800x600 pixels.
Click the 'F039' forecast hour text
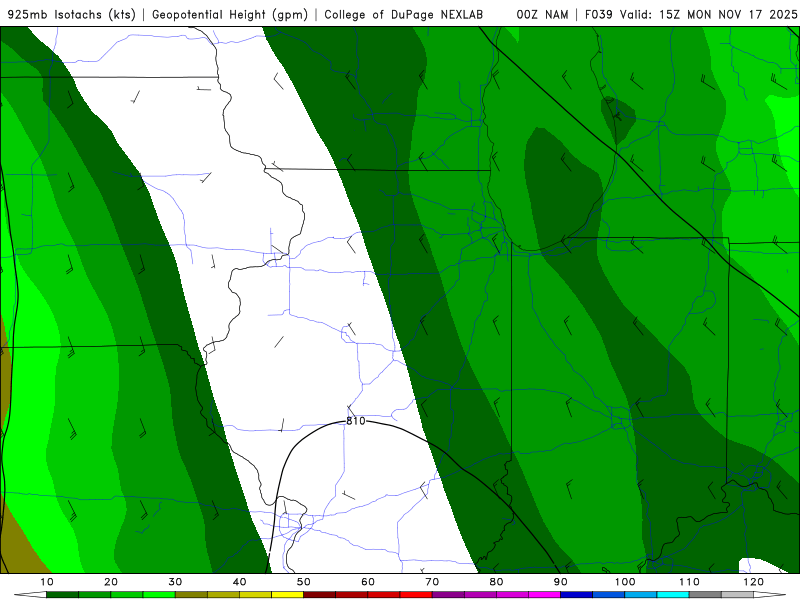click(598, 14)
